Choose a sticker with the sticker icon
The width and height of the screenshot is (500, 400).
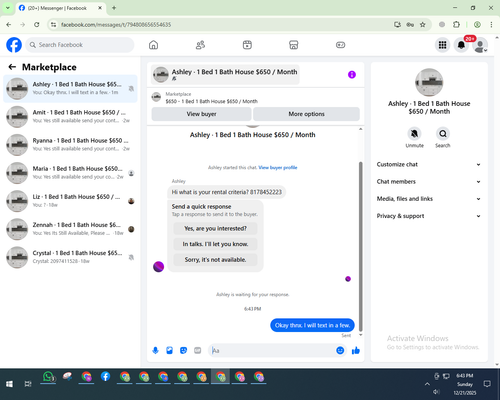coord(183,350)
